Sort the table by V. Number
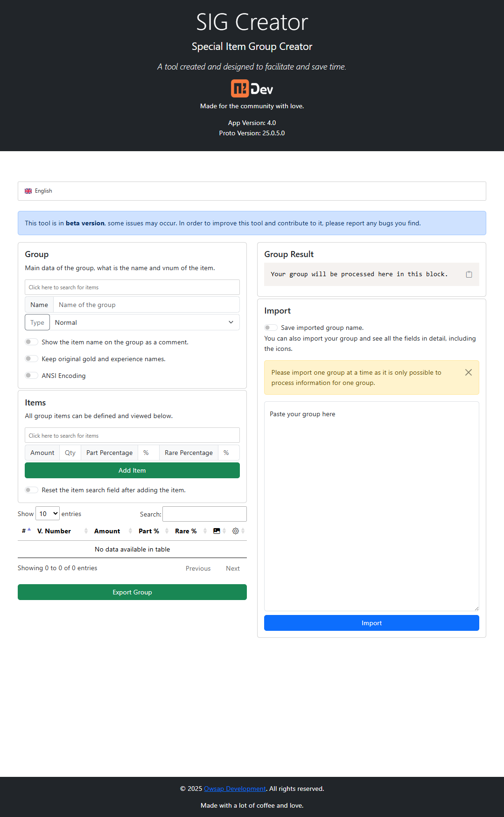 tap(54, 531)
